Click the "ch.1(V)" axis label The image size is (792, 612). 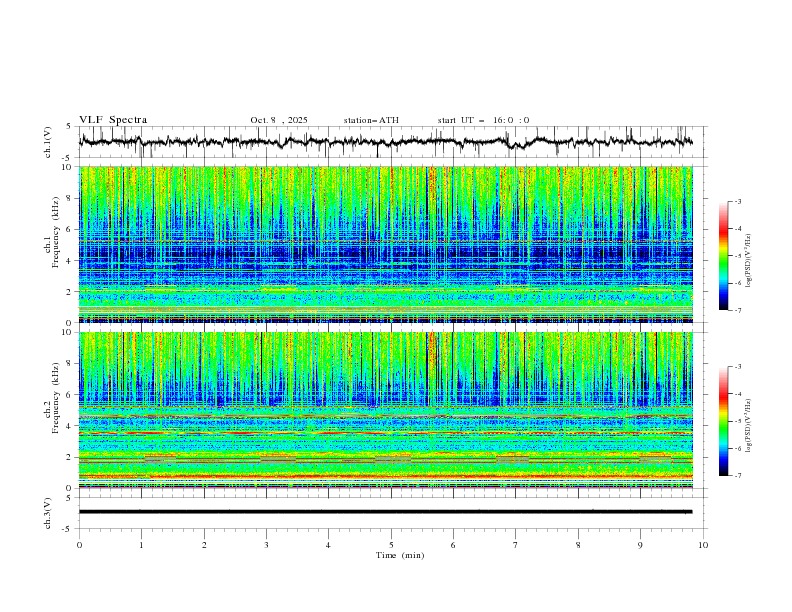48,142
